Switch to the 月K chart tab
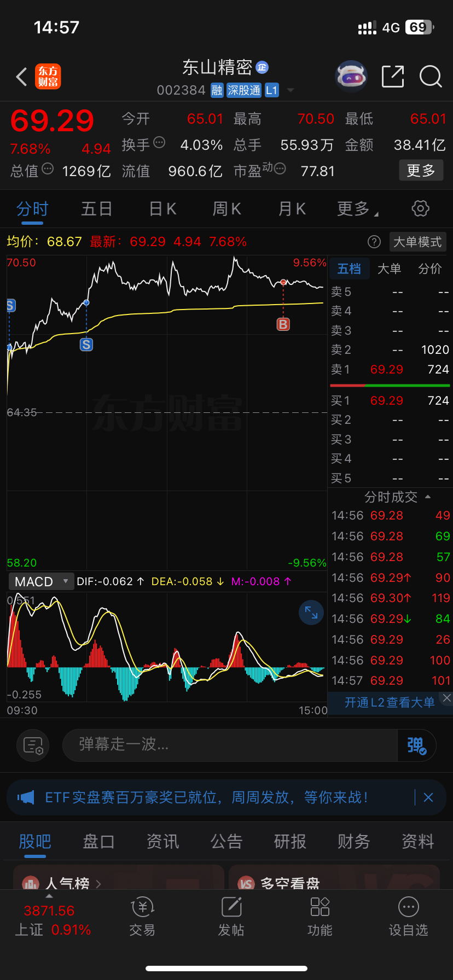Viewport: 453px width, 980px height. pos(292,209)
